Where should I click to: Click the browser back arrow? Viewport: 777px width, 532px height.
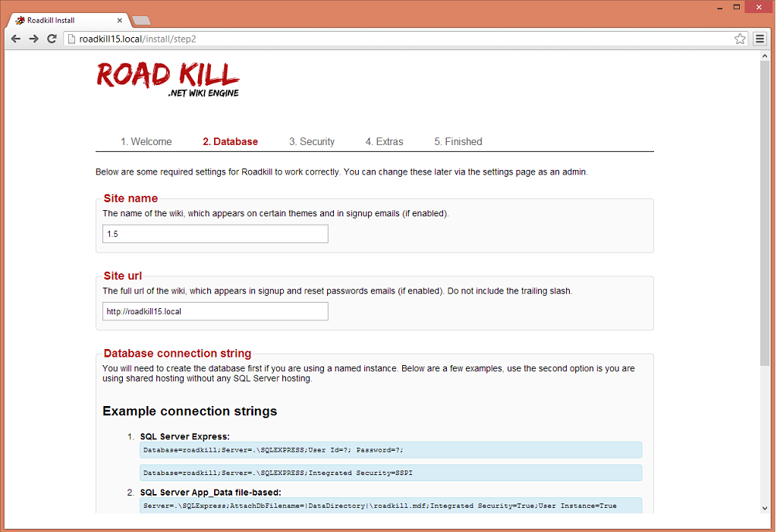coord(16,39)
